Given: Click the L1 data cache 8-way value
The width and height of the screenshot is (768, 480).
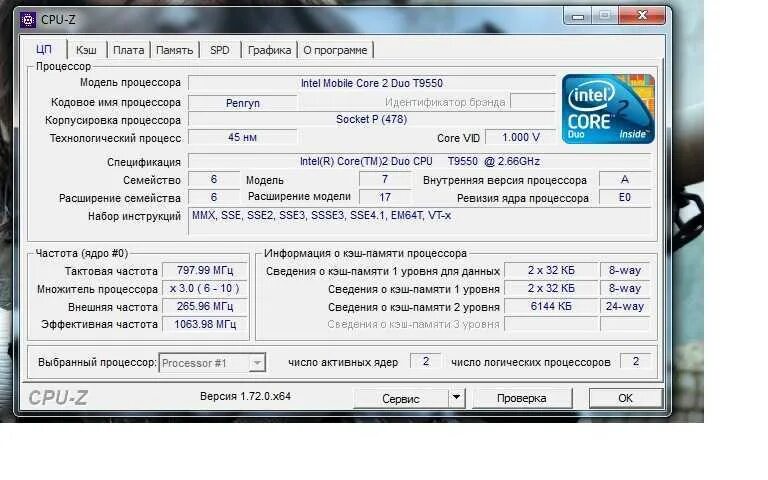Looking at the screenshot, I should coord(625,270).
